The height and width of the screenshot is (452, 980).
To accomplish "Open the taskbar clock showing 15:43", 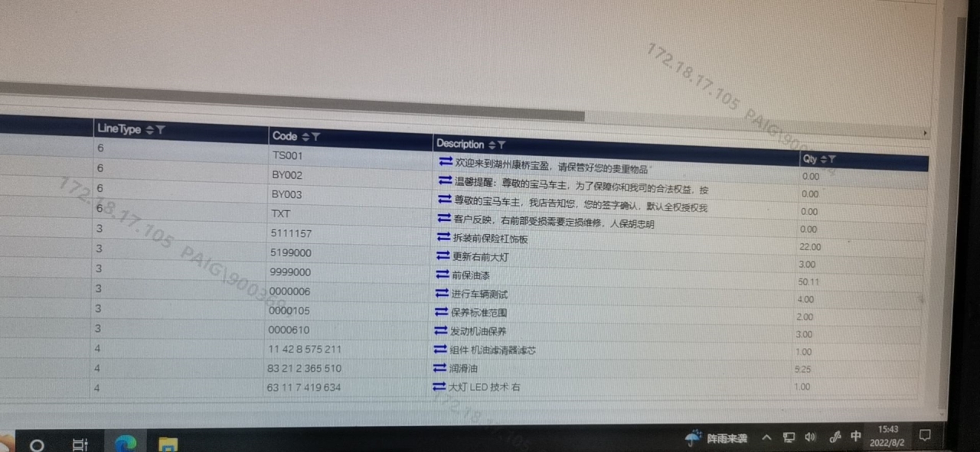I will pyautogui.click(x=889, y=435).
